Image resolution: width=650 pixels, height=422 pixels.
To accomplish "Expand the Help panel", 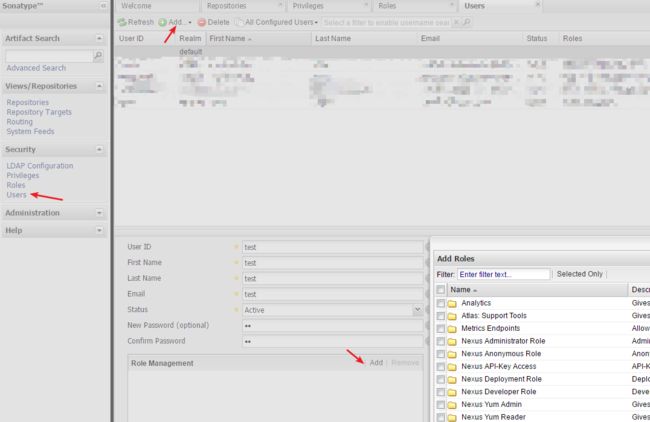I will (x=99, y=230).
